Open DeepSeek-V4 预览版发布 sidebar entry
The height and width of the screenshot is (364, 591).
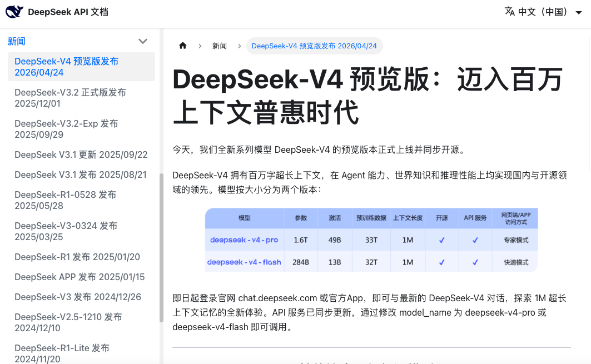click(x=66, y=67)
